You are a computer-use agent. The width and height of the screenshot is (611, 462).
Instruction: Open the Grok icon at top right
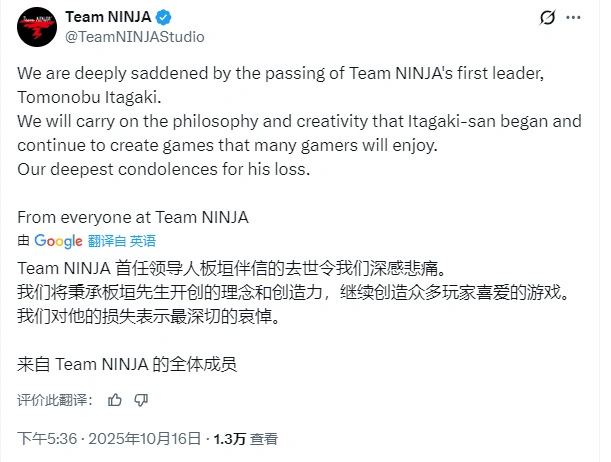[547, 18]
